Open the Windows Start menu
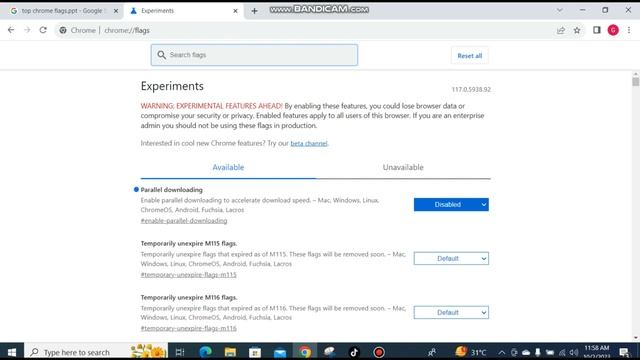The image size is (640, 360). 12,352
